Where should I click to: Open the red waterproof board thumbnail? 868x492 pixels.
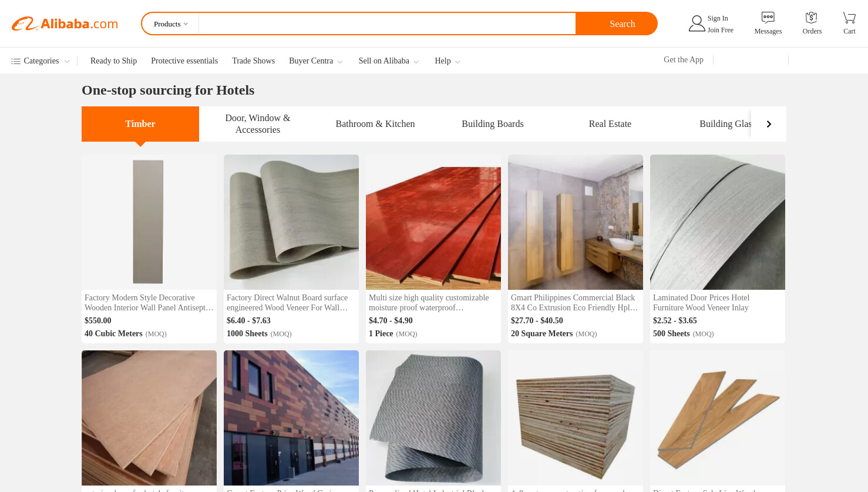pyautogui.click(x=433, y=222)
